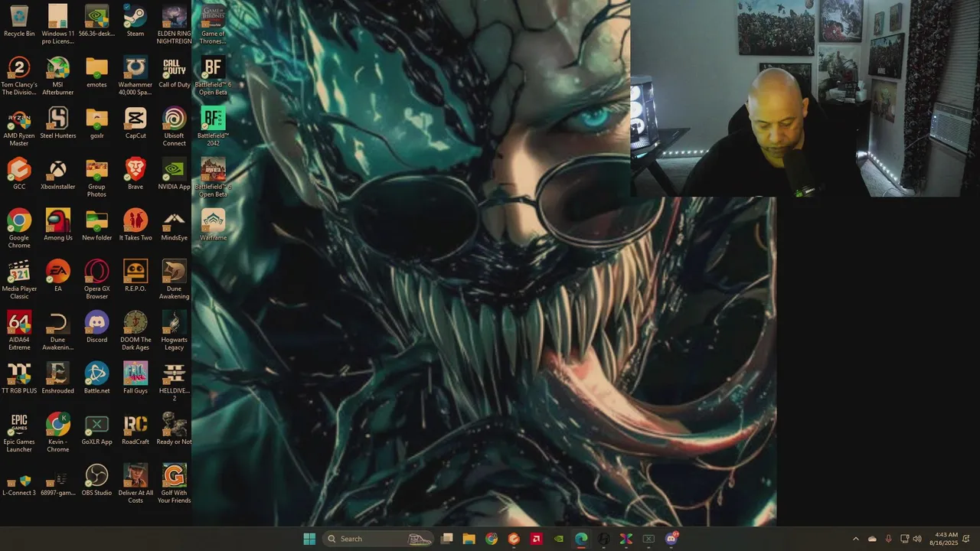Launch R.E.P.O. game shortcut
The width and height of the screenshot is (980, 551).
point(136,276)
